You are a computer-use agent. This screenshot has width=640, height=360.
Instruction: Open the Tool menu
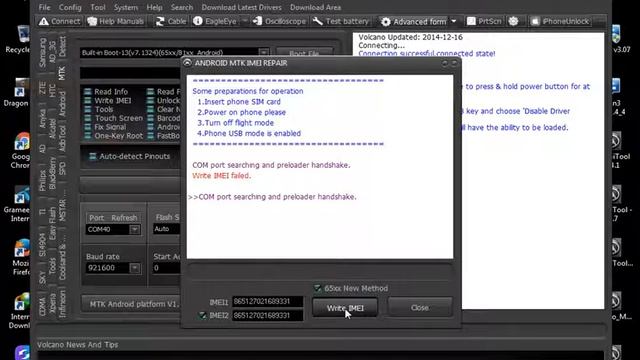tap(98, 7)
